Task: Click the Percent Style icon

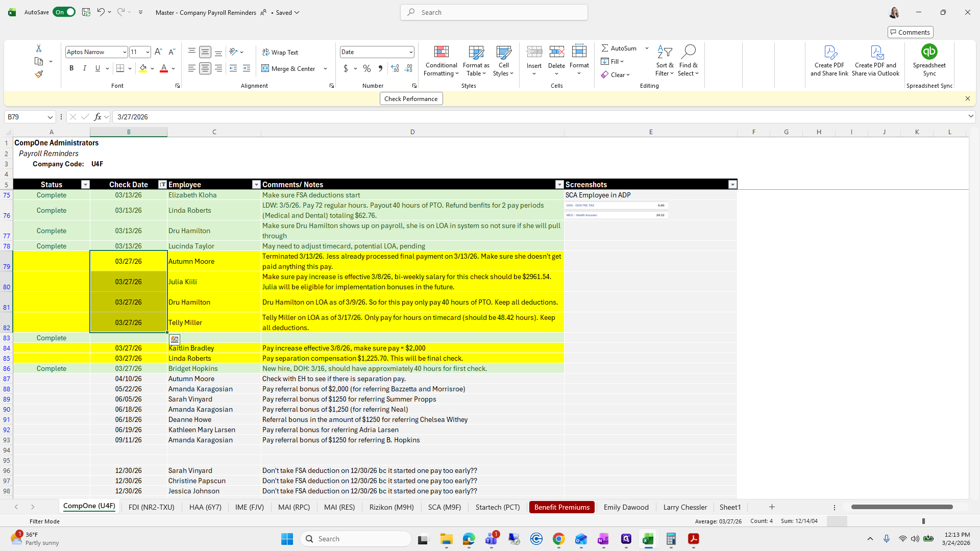Action: coord(367,68)
